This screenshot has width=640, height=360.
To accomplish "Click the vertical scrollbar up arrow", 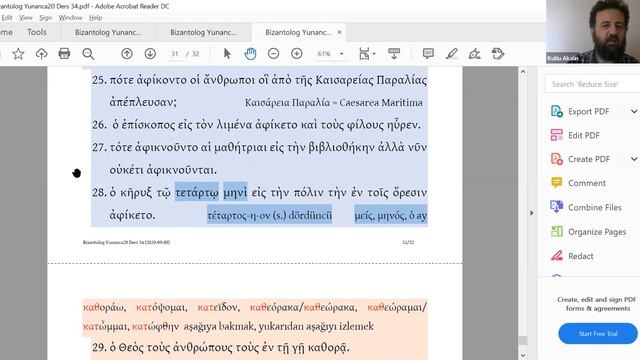I will [523, 71].
